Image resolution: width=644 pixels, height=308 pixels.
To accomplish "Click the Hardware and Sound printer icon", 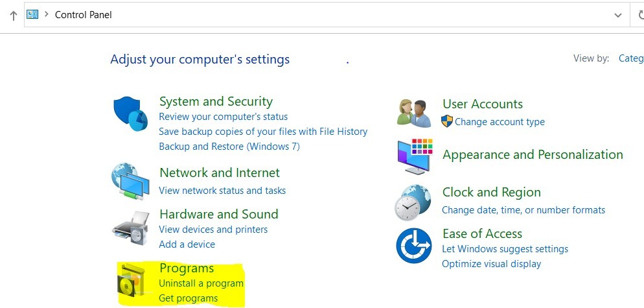I will (x=130, y=226).
